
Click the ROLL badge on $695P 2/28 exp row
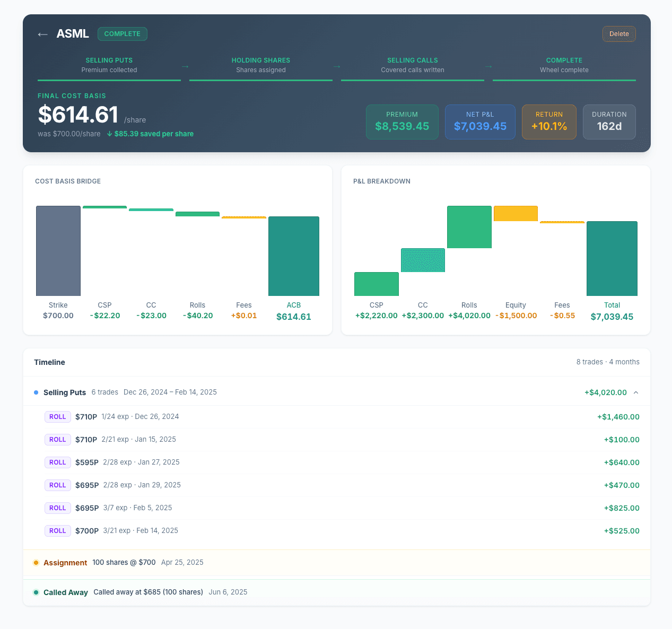58,485
